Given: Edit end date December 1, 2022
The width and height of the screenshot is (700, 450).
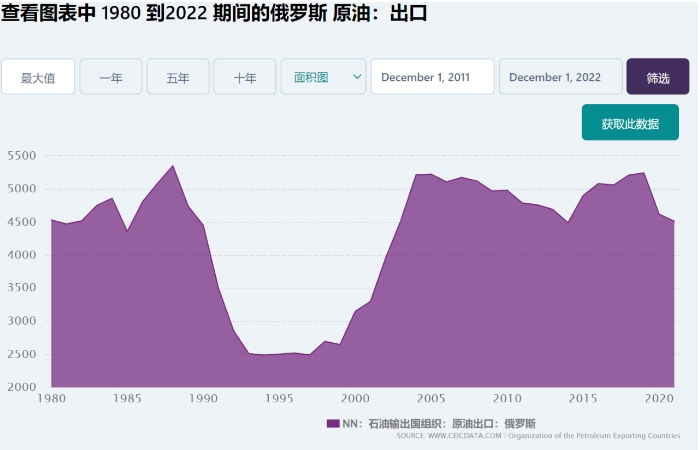Looking at the screenshot, I should coord(560,77).
